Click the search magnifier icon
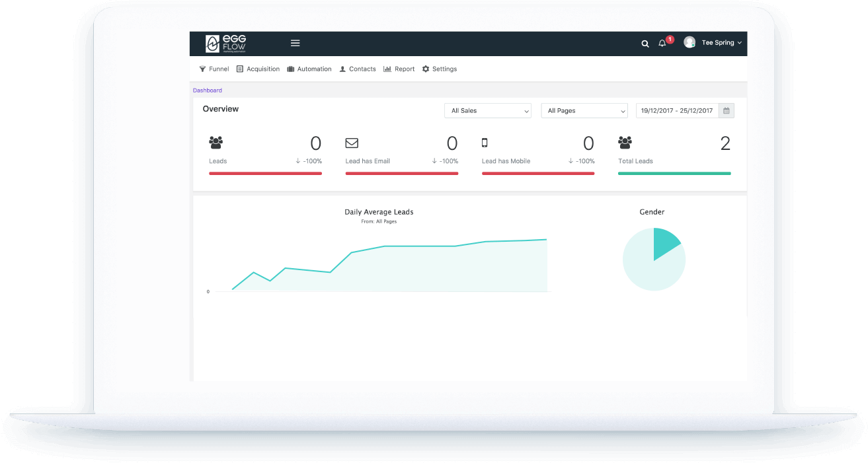This screenshot has height=463, width=868. coord(645,43)
